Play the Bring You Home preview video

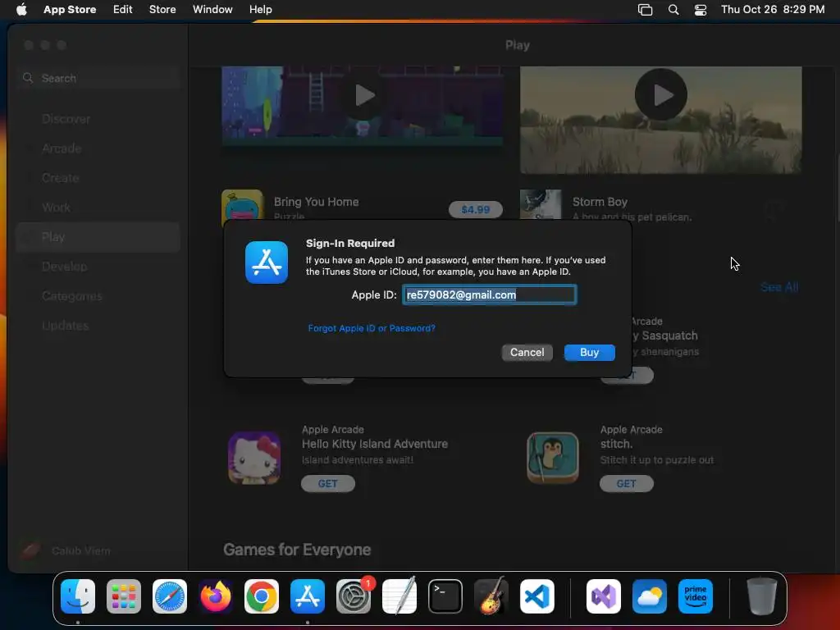tap(363, 96)
